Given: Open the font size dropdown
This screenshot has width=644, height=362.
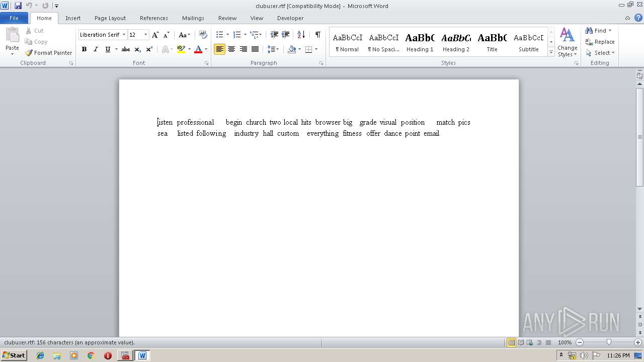Looking at the screenshot, I should 146,35.
